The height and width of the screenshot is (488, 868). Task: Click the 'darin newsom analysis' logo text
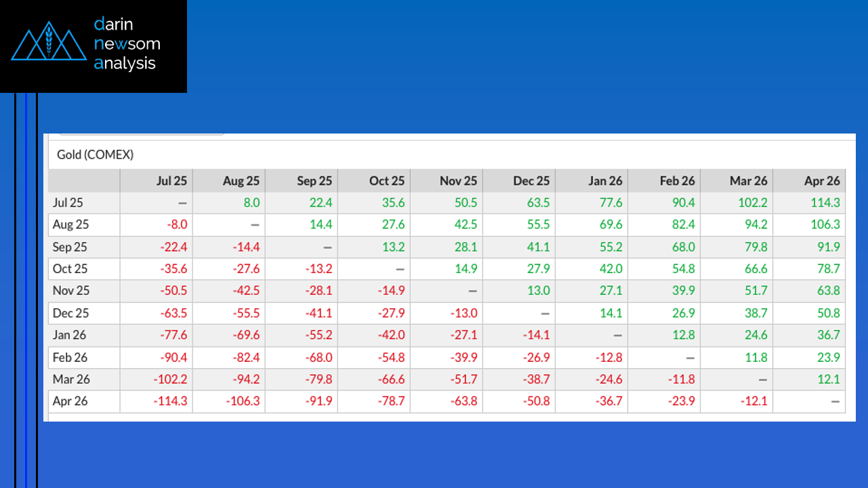click(x=127, y=44)
